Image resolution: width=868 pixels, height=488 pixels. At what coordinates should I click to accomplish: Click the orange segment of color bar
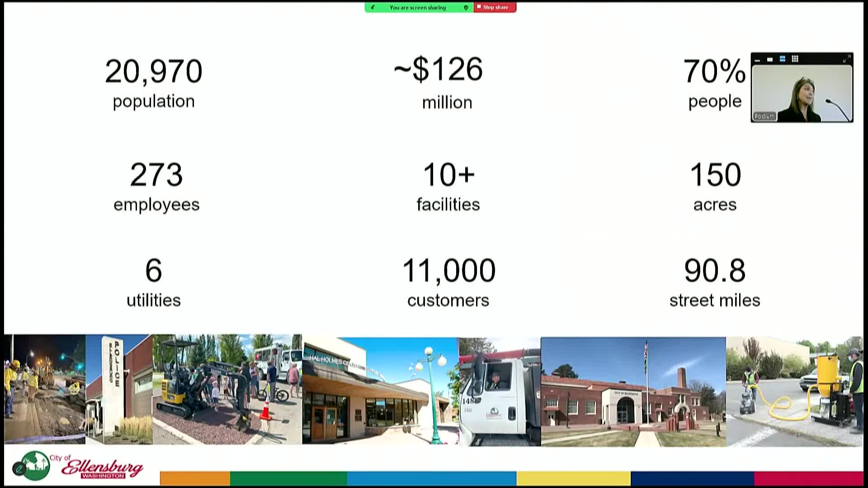(x=195, y=478)
